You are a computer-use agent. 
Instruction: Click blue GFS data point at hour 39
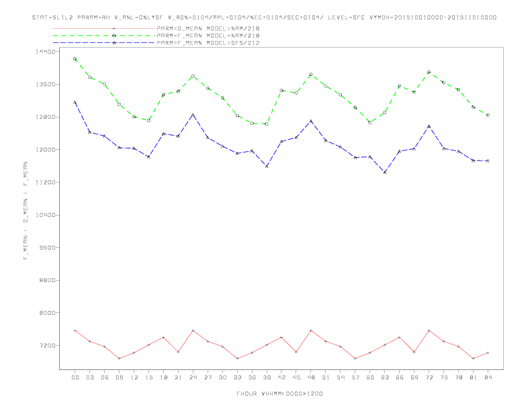(x=267, y=167)
